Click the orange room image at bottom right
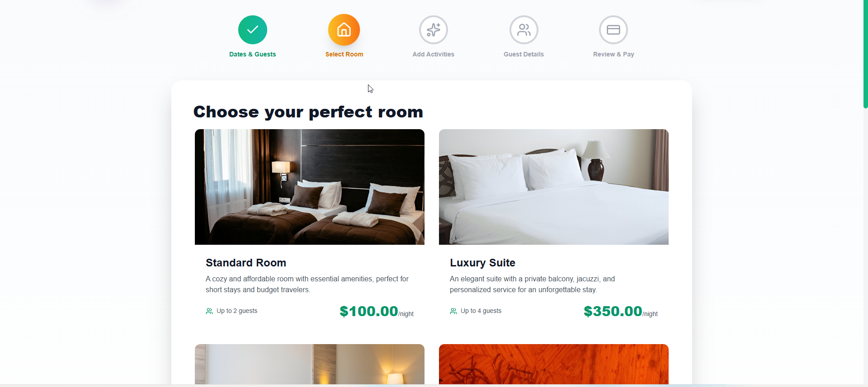The width and height of the screenshot is (868, 387). [x=554, y=364]
